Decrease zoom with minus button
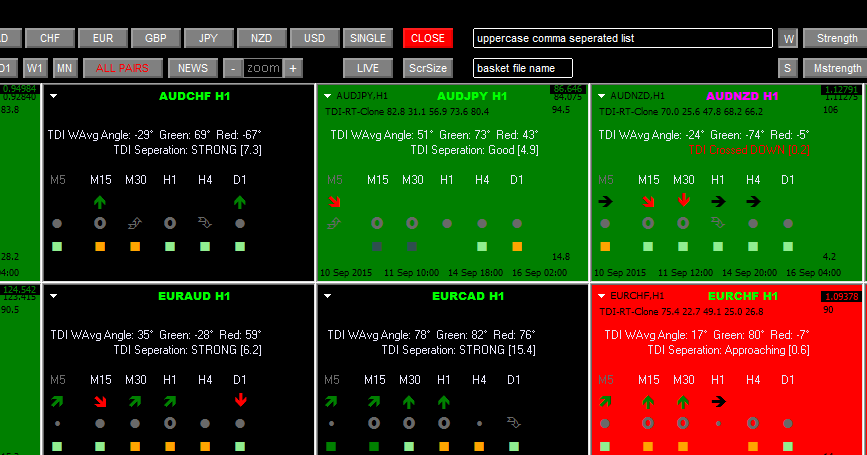 233,68
